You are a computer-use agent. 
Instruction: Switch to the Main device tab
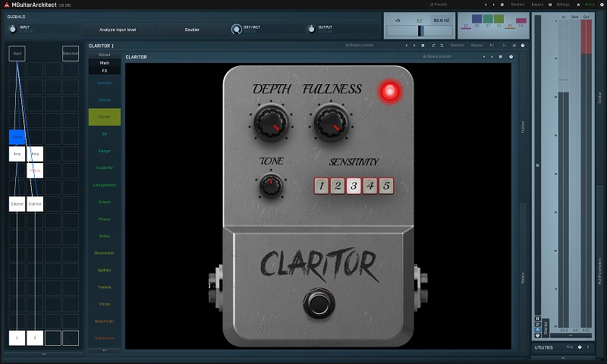[x=104, y=63]
